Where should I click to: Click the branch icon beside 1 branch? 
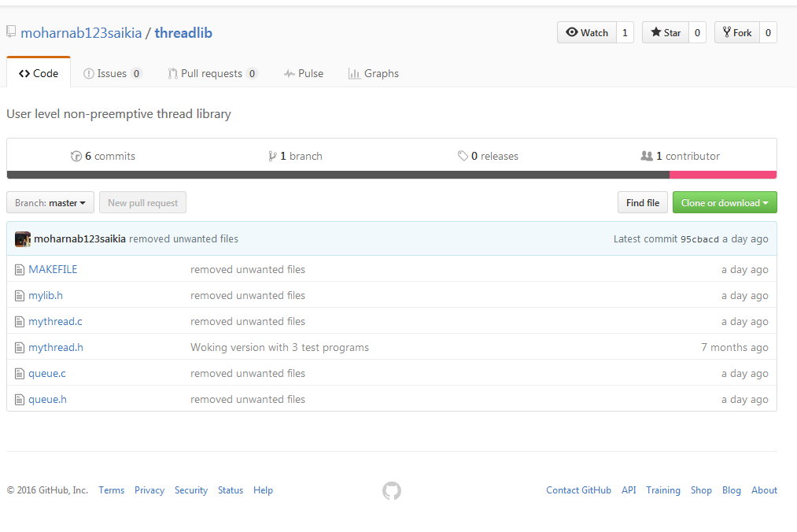point(272,156)
